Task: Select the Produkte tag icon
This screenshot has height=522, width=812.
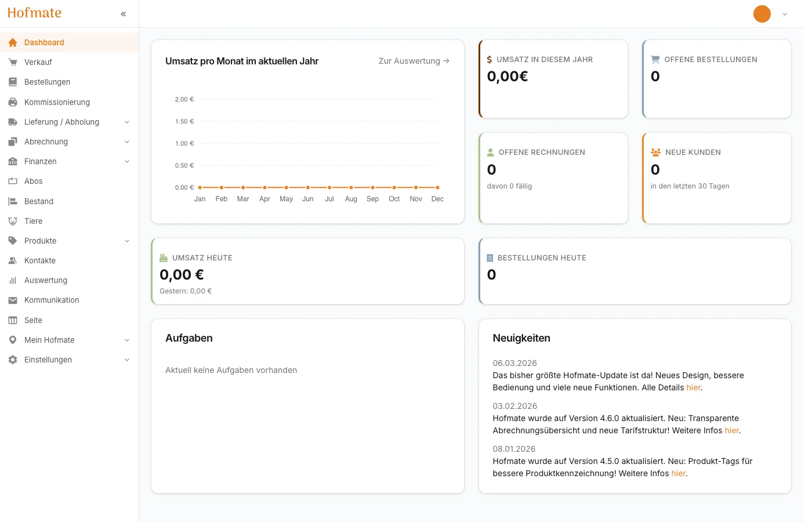Action: (x=12, y=241)
